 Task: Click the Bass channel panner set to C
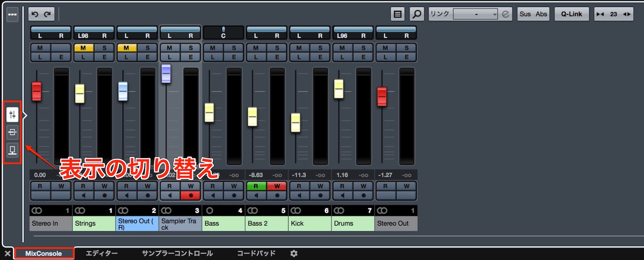point(223,33)
